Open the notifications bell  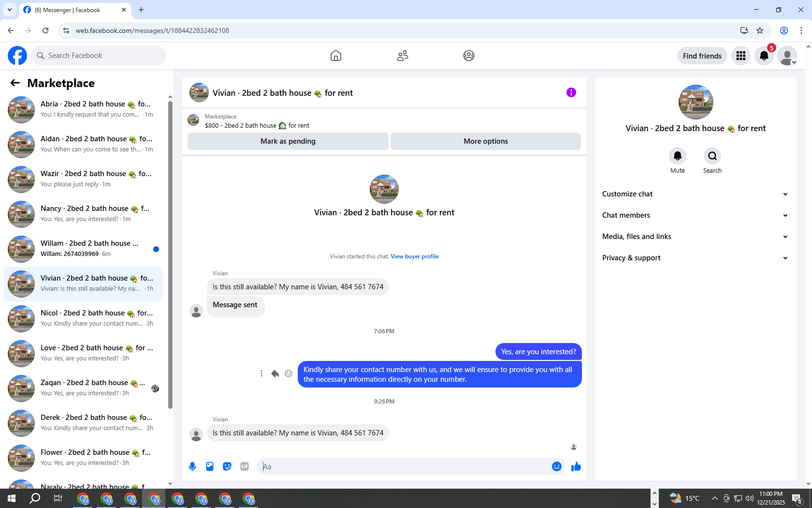coord(764,56)
